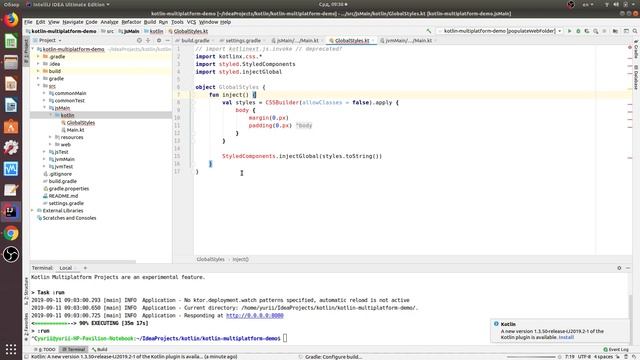
Task: Switch to the settings.gradle editor tab
Action: tap(243, 40)
